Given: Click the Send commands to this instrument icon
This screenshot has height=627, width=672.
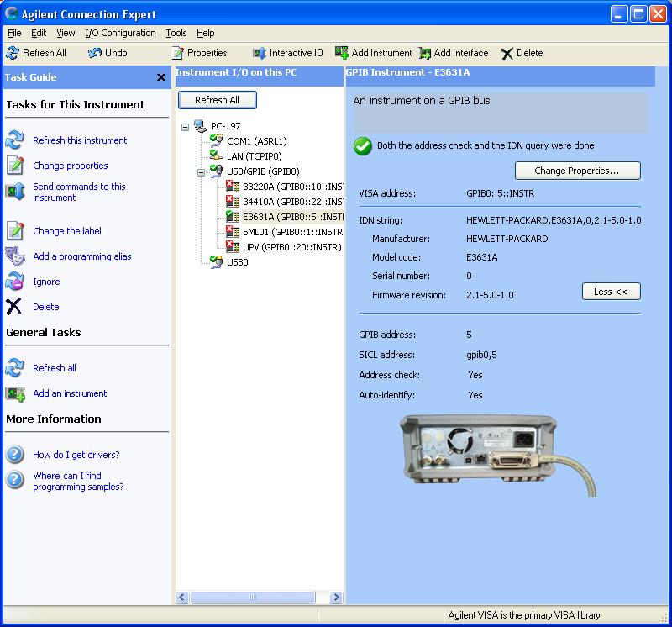Looking at the screenshot, I should (15, 192).
